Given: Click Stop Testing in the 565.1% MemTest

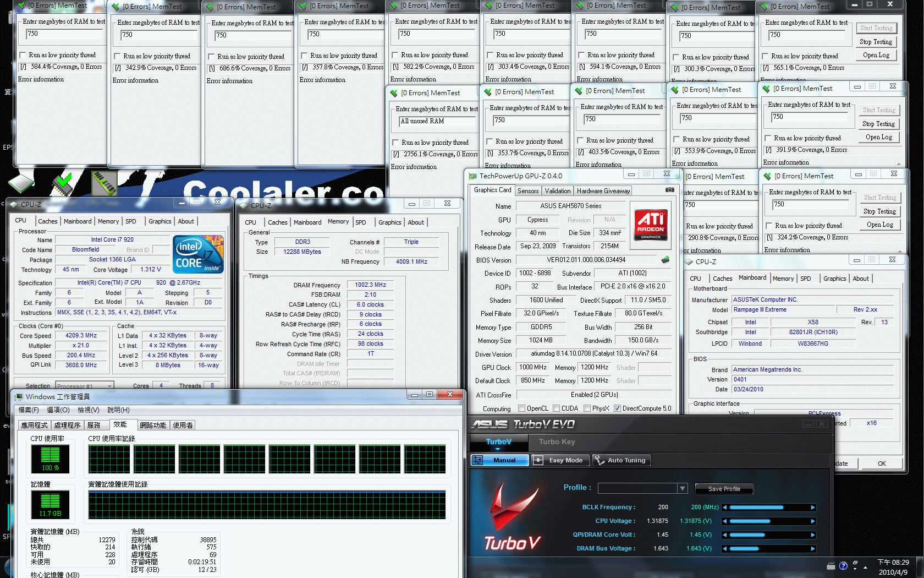Looking at the screenshot, I should (876, 42).
